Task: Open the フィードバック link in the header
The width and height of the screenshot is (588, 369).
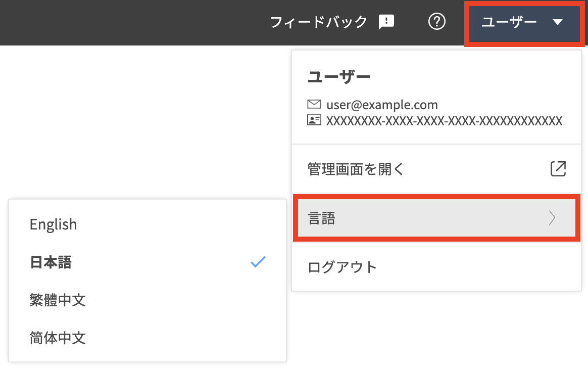Action: [x=318, y=22]
